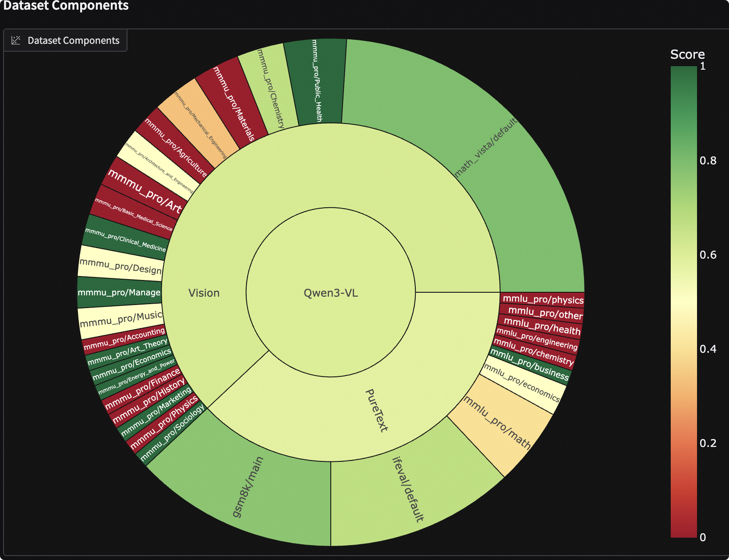Click the mmmu_pro/Manage segment
Screen dimensions: 729x560
point(119,292)
